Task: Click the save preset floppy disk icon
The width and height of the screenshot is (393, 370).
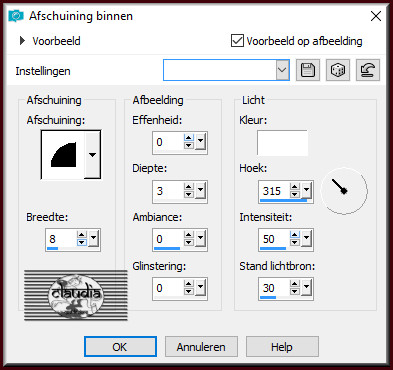Action: point(308,70)
